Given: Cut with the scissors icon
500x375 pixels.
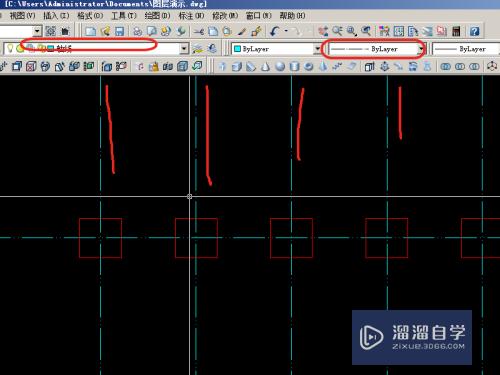Looking at the screenshot, I should [199, 31].
